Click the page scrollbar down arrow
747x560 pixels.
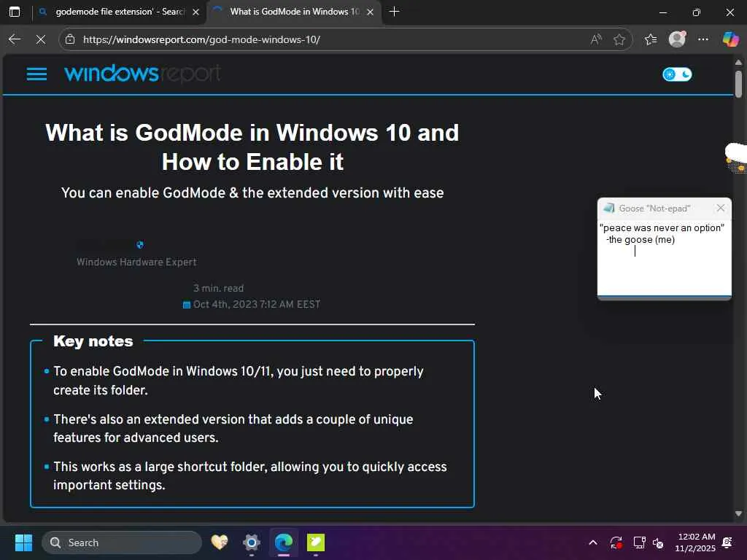(x=738, y=514)
